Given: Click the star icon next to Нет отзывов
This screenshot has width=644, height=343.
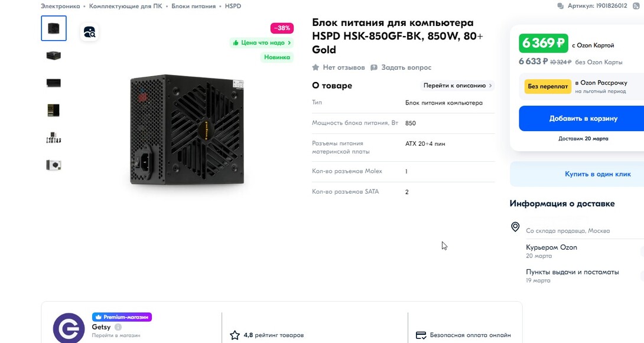Looking at the screenshot, I should tap(316, 67).
